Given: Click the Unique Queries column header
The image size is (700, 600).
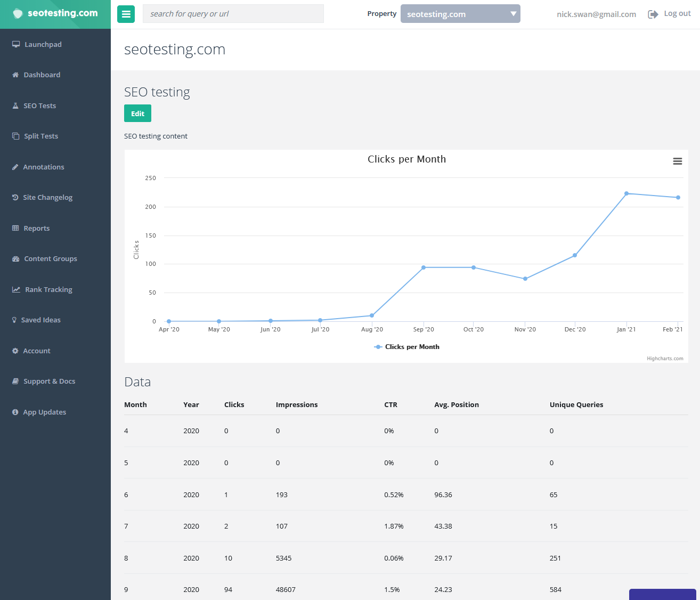Looking at the screenshot, I should pyautogui.click(x=576, y=405).
